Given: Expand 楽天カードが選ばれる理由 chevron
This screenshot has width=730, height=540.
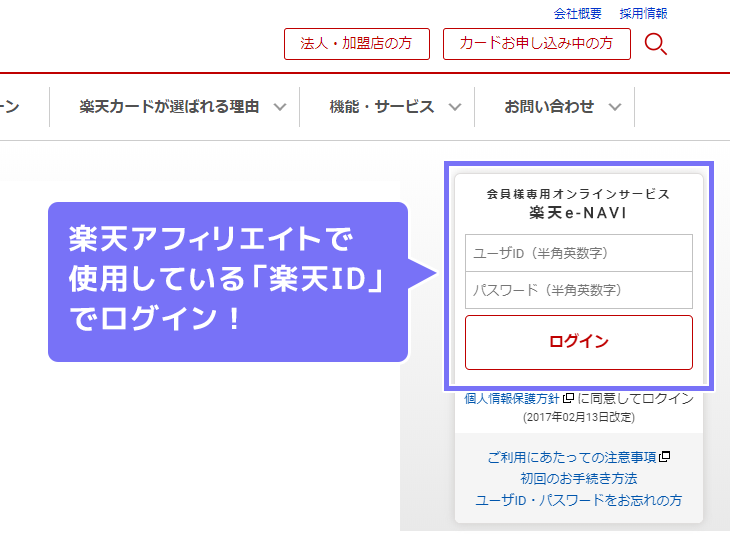Looking at the screenshot, I should point(280,107).
